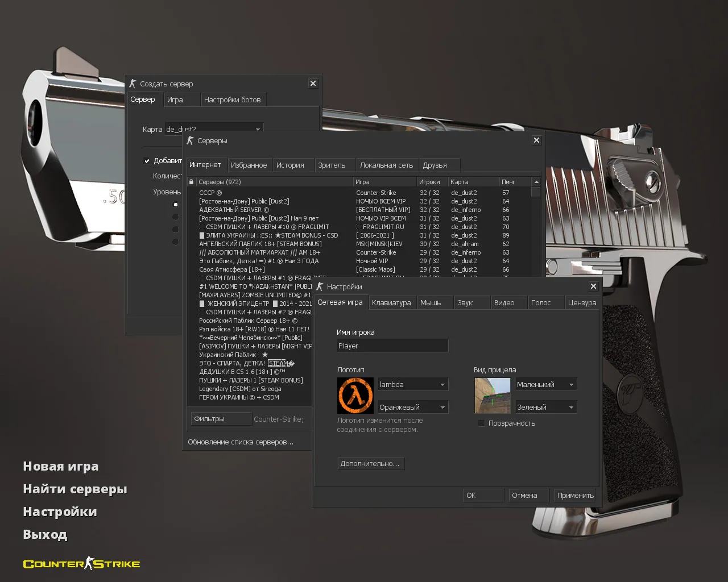Click the Counter-Strike logo

coord(81,564)
